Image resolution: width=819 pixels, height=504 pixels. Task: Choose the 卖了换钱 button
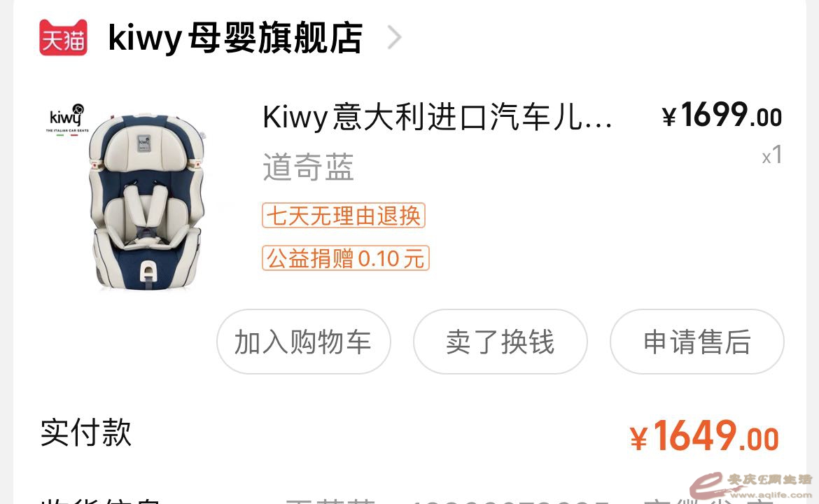500,342
